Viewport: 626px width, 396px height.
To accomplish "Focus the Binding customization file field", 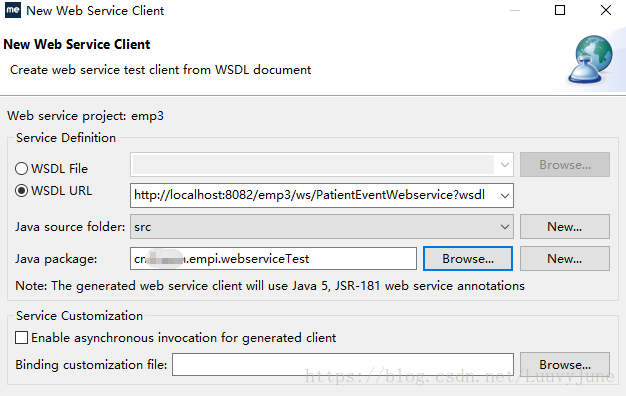I will click(x=343, y=364).
